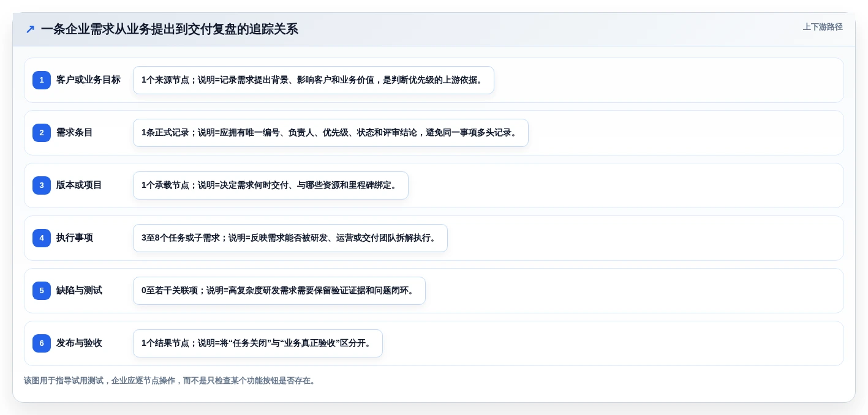Click step badge 3 for 版本或项目
Image resolution: width=868 pixels, height=415 pixels.
click(x=42, y=185)
